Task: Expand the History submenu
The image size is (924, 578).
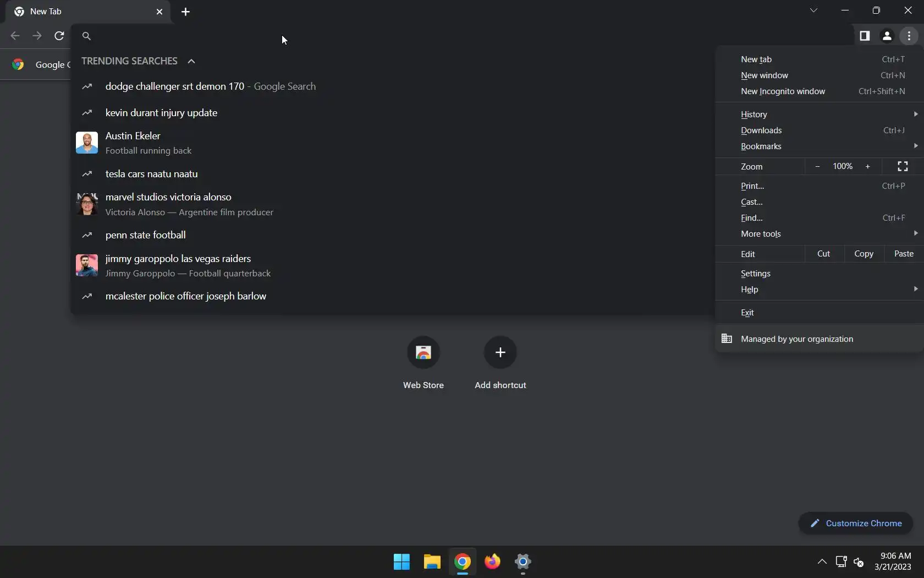Action: pyautogui.click(x=819, y=114)
